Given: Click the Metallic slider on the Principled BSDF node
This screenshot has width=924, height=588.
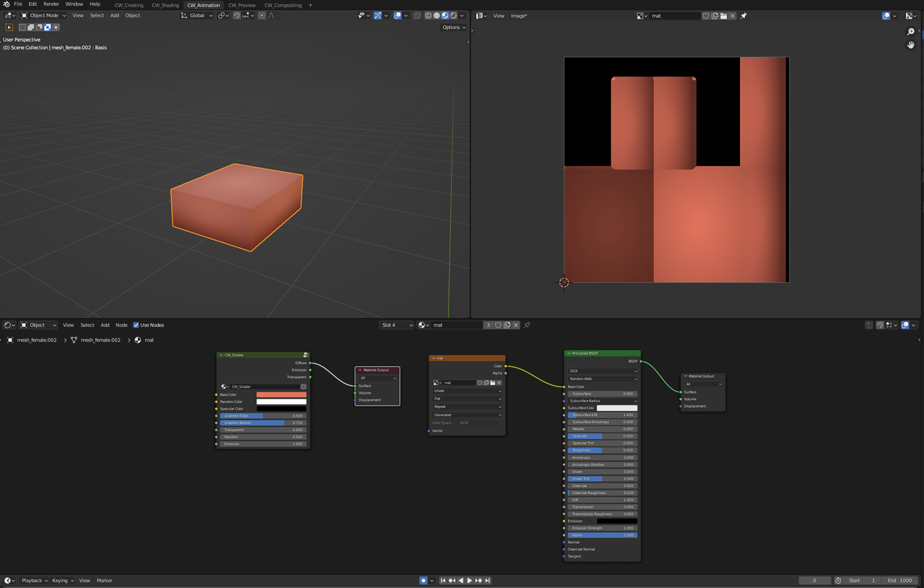Looking at the screenshot, I should click(x=601, y=428).
